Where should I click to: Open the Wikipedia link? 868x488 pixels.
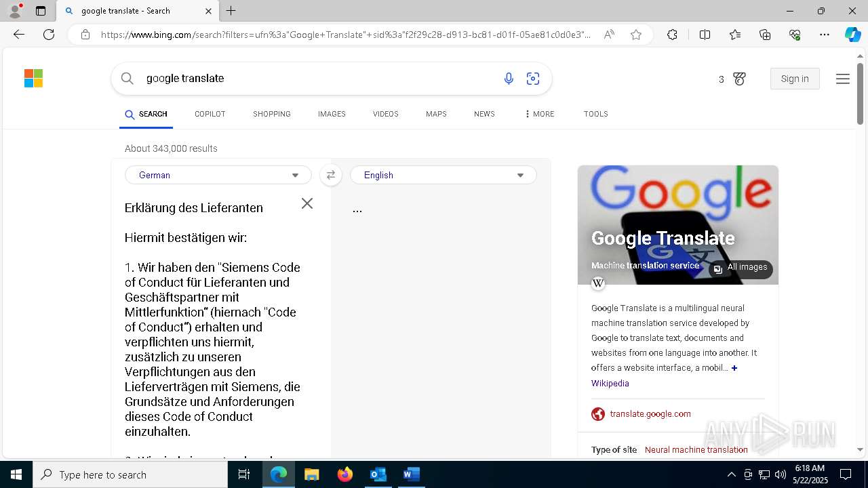point(610,383)
